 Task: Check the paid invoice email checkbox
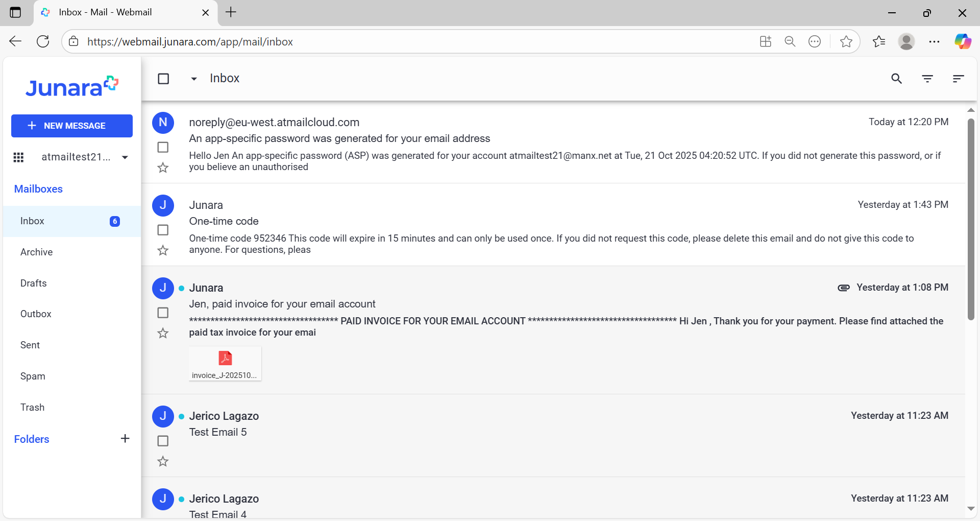(163, 313)
